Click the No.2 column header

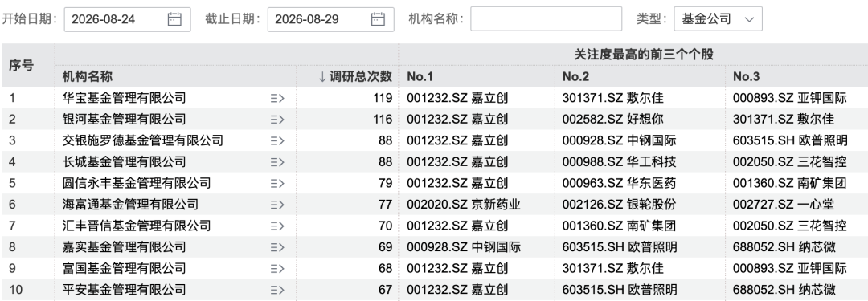pyautogui.click(x=575, y=76)
